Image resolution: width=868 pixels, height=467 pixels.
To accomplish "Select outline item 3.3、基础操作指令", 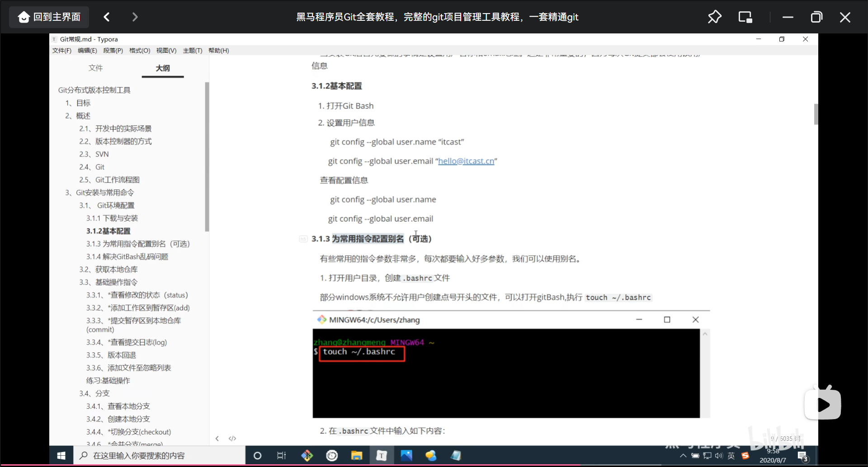I will 108,282.
